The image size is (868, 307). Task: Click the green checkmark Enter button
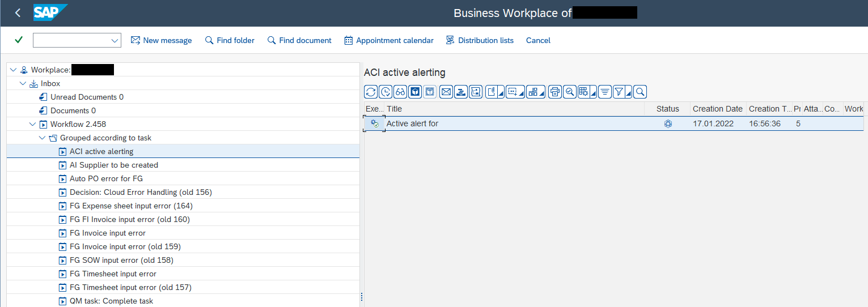19,40
